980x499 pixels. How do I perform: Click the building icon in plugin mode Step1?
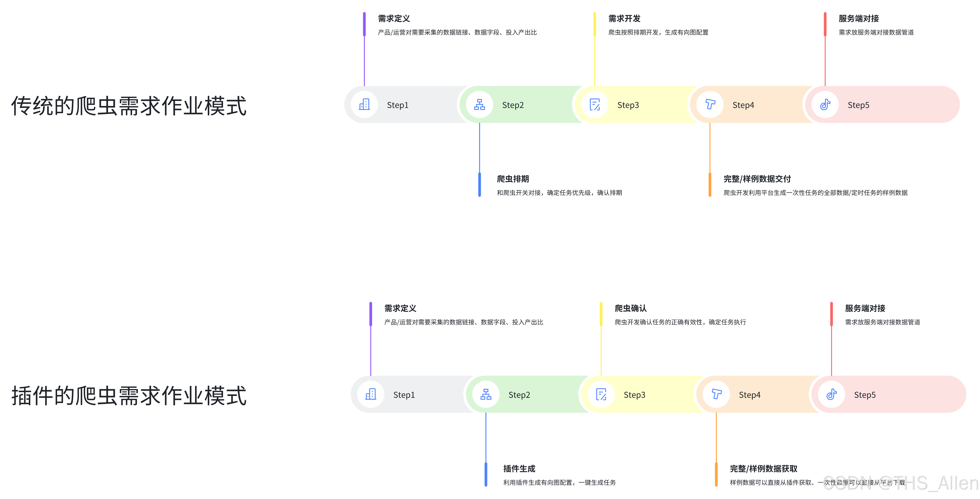click(x=371, y=394)
